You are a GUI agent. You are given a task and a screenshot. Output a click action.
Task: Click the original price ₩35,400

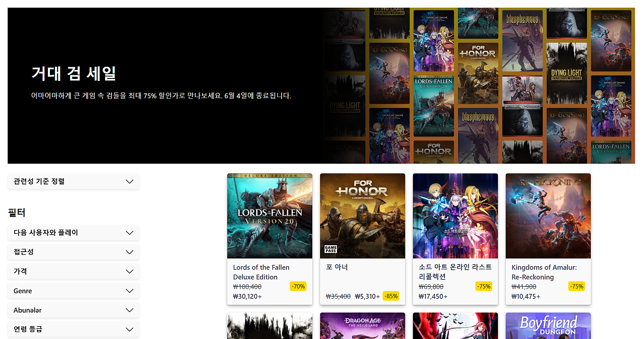[338, 296]
